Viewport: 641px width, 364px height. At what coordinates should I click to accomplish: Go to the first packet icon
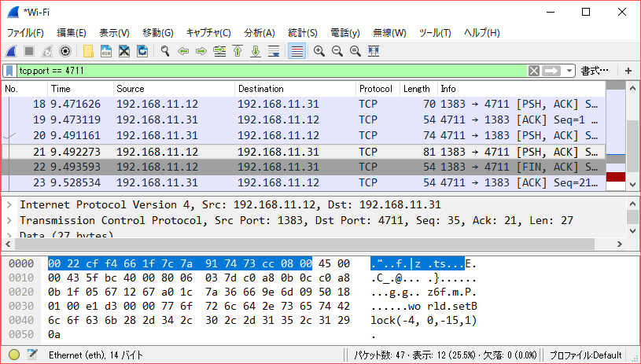pos(237,51)
